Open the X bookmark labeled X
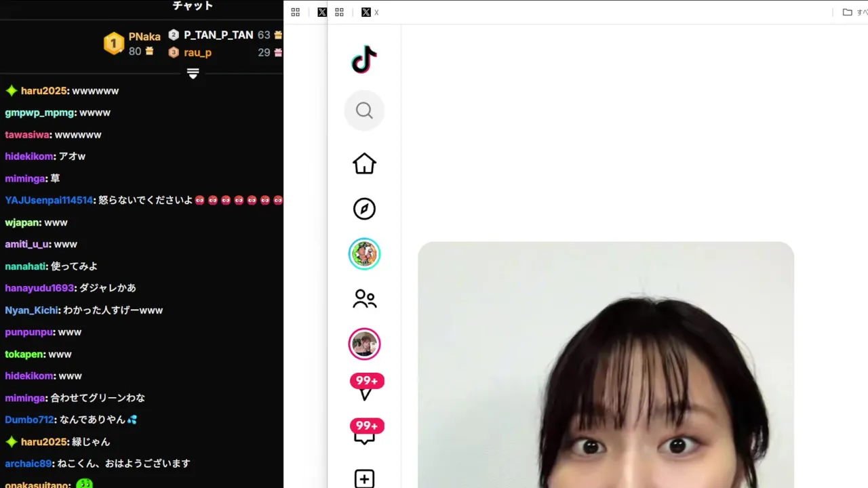 370,12
